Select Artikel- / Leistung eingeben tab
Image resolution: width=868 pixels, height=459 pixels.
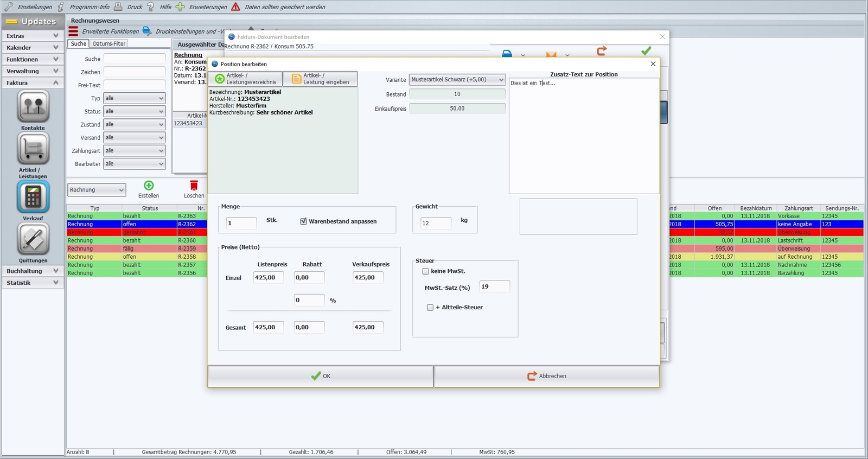click(321, 79)
